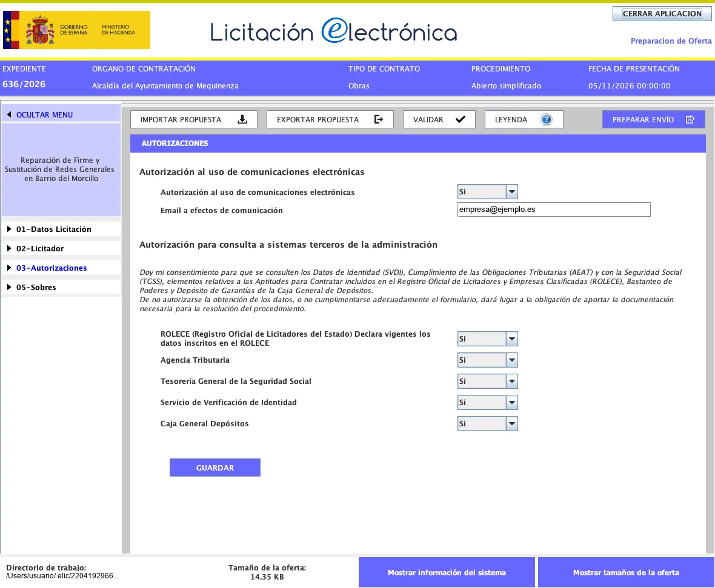Click the AUTORIZACIONES panel header
The height and width of the screenshot is (588, 715).
click(x=417, y=143)
